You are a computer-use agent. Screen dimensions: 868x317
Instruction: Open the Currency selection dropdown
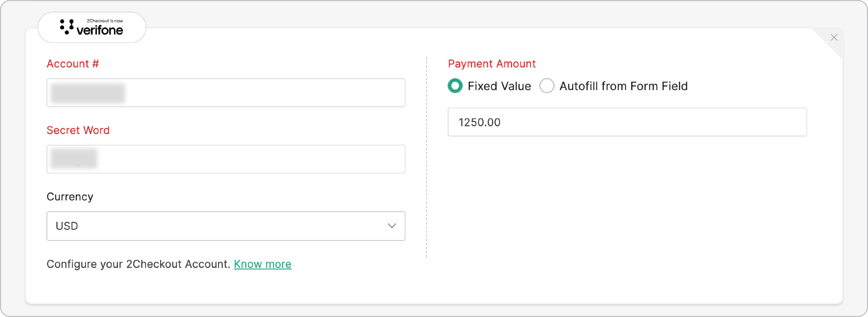(x=226, y=226)
